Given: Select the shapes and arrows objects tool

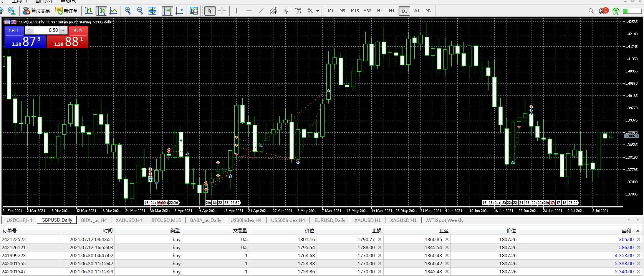Looking at the screenshot, I should (x=310, y=11).
